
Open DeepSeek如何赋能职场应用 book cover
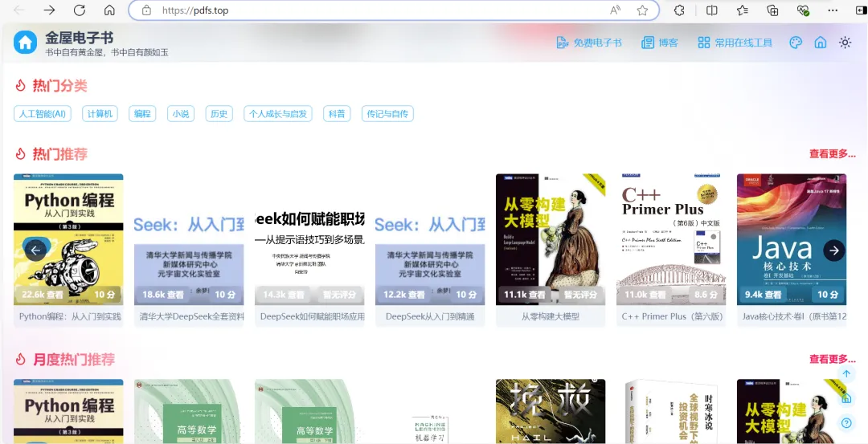(x=309, y=239)
